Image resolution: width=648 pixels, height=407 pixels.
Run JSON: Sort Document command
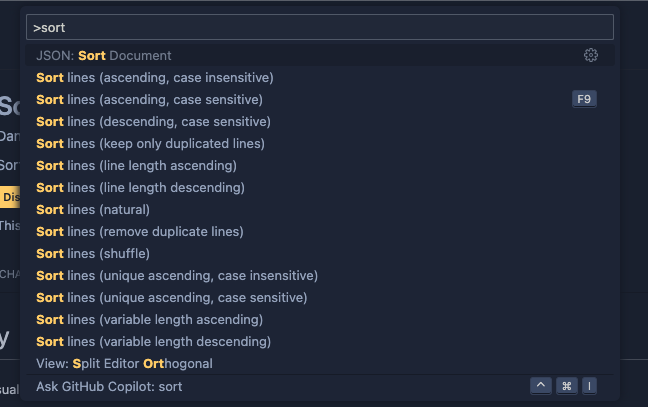pyautogui.click(x=104, y=55)
